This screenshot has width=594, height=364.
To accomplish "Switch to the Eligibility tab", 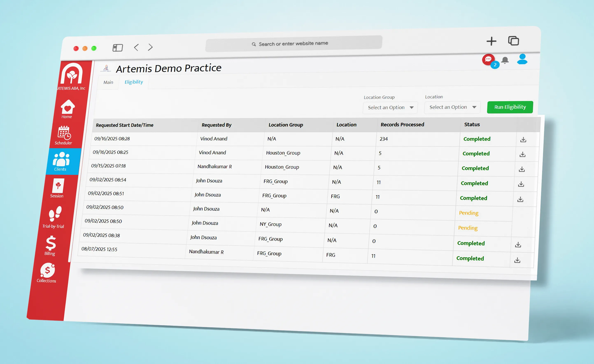I will pos(134,82).
